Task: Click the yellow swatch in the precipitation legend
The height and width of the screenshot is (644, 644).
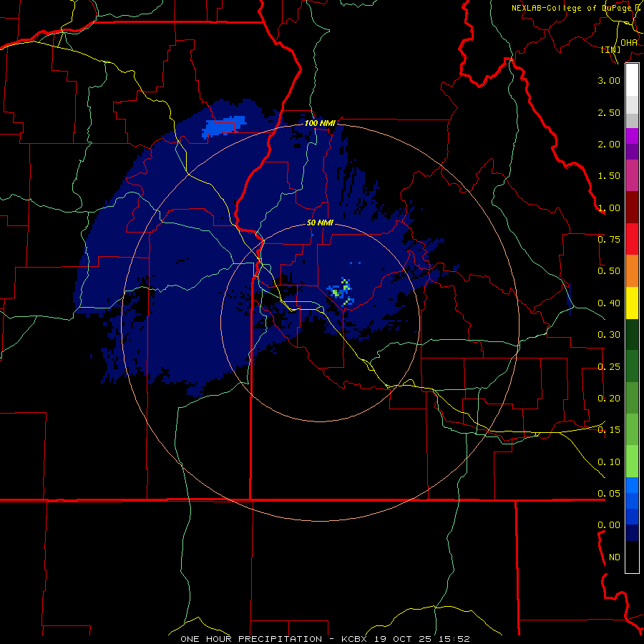Action: tap(632, 303)
